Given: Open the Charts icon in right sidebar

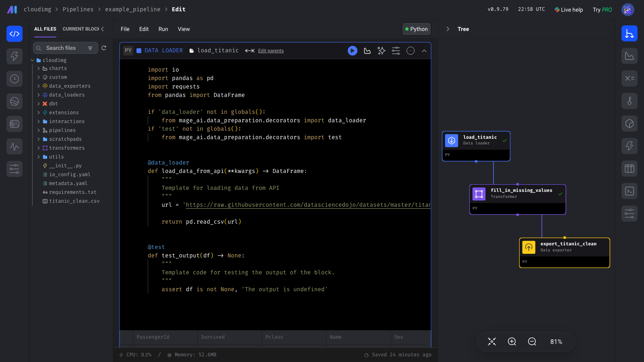Looking at the screenshot, I should click(630, 56).
